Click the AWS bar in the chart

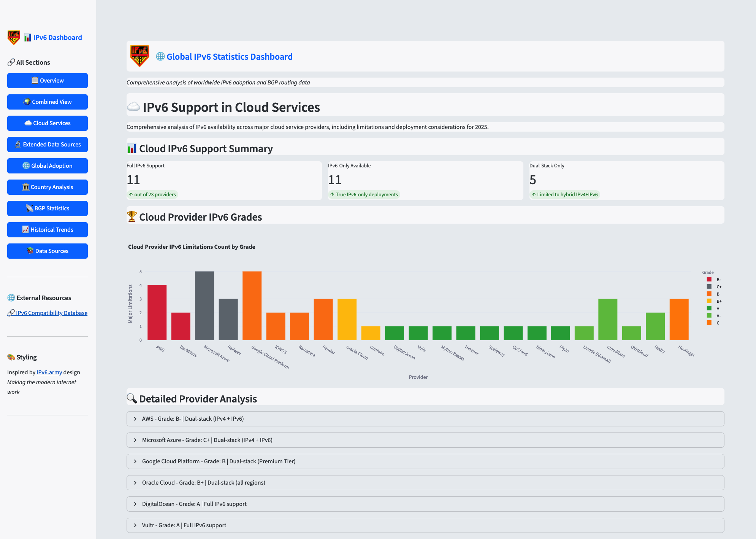click(x=157, y=313)
